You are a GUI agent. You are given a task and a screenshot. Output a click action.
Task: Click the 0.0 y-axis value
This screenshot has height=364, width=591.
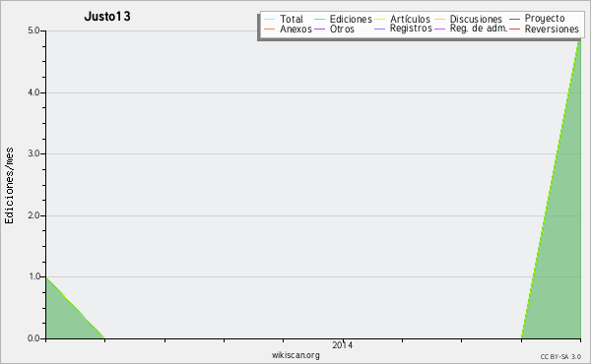[x=33, y=338]
